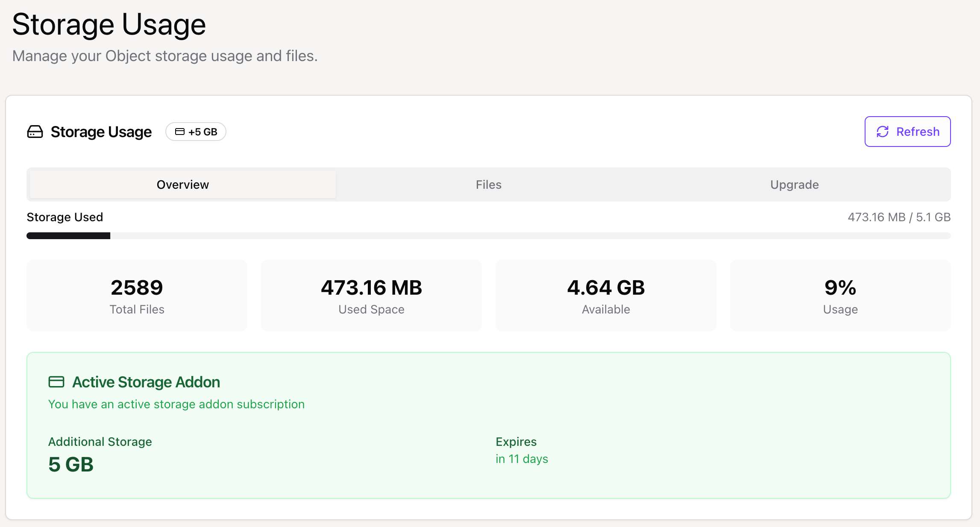This screenshot has height=527, width=980.
Task: Click the 4.64 GB Available card
Action: (605, 295)
